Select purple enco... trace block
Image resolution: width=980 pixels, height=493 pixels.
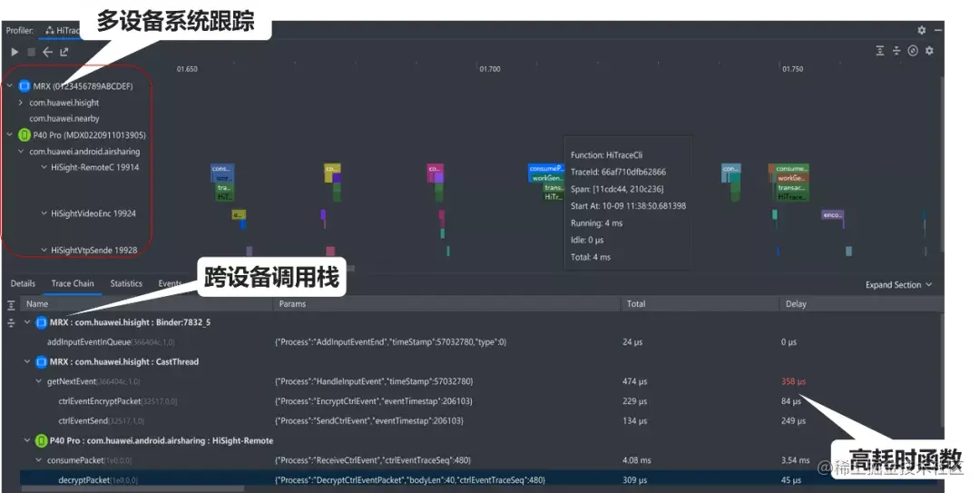click(x=832, y=215)
